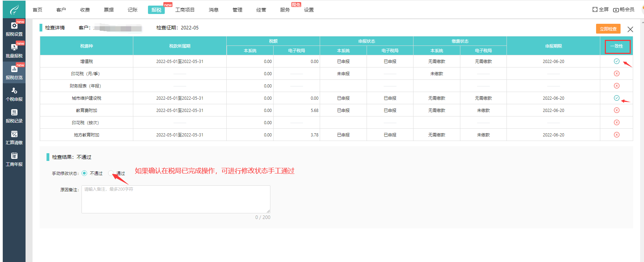This screenshot has width=644, height=262.
Task: Select 报税总览 sidebar icon
Action: tap(14, 72)
